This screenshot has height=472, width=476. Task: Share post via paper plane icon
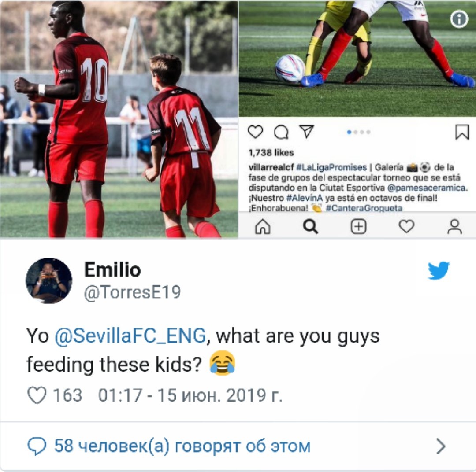click(x=306, y=132)
